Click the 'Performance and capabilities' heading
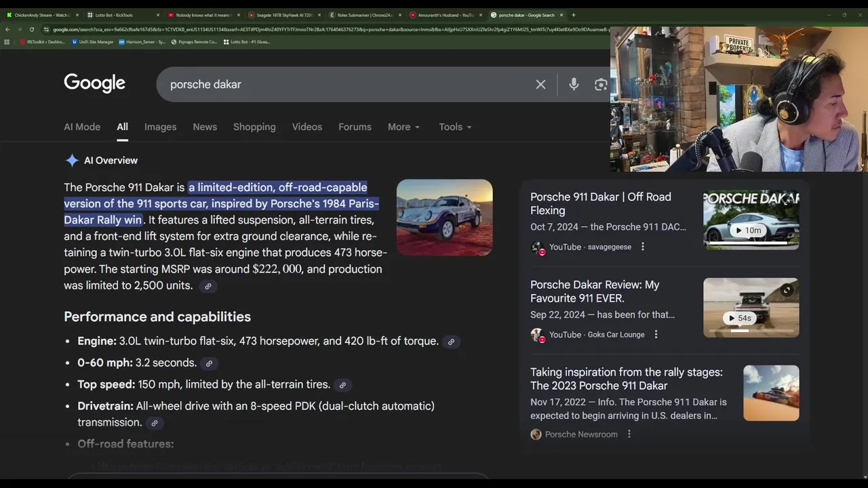The height and width of the screenshot is (488, 868). click(x=157, y=317)
